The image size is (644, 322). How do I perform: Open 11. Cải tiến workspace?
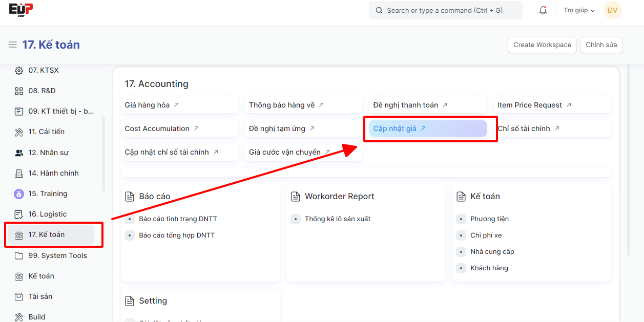pyautogui.click(x=46, y=132)
